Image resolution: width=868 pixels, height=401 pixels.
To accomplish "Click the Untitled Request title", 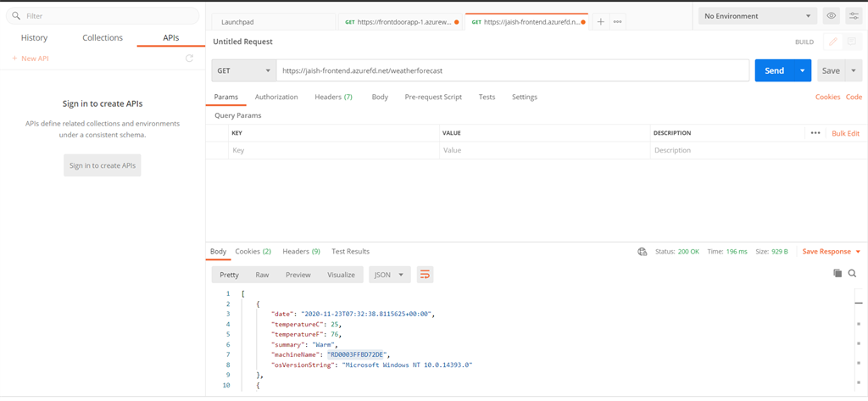I will (243, 42).
